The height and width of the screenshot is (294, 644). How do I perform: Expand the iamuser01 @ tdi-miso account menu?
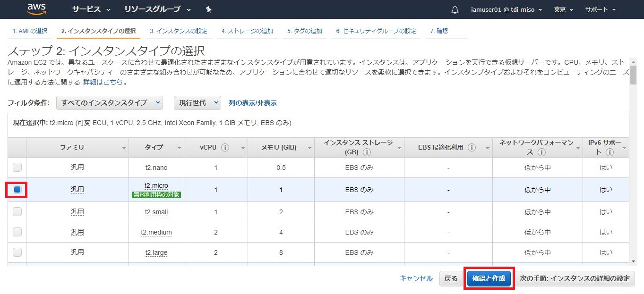tap(506, 9)
